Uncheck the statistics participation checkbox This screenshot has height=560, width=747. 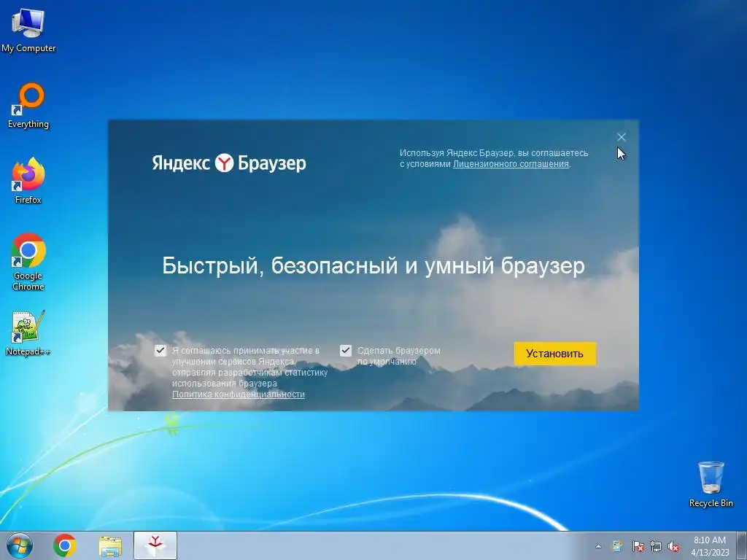160,351
